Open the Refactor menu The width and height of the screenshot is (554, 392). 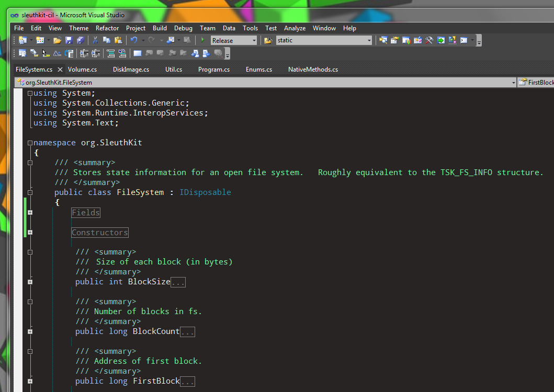click(107, 28)
